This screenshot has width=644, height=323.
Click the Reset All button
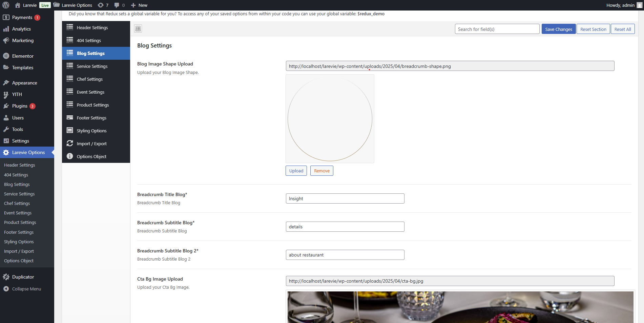[x=623, y=29]
